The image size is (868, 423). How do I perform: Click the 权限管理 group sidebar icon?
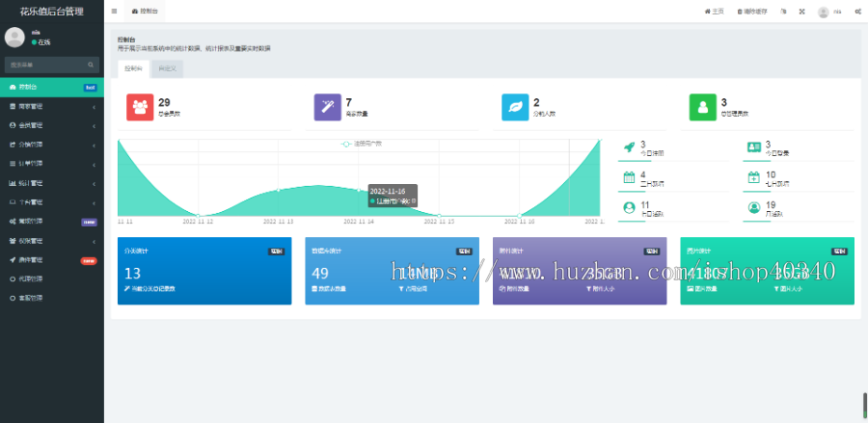[x=13, y=241]
